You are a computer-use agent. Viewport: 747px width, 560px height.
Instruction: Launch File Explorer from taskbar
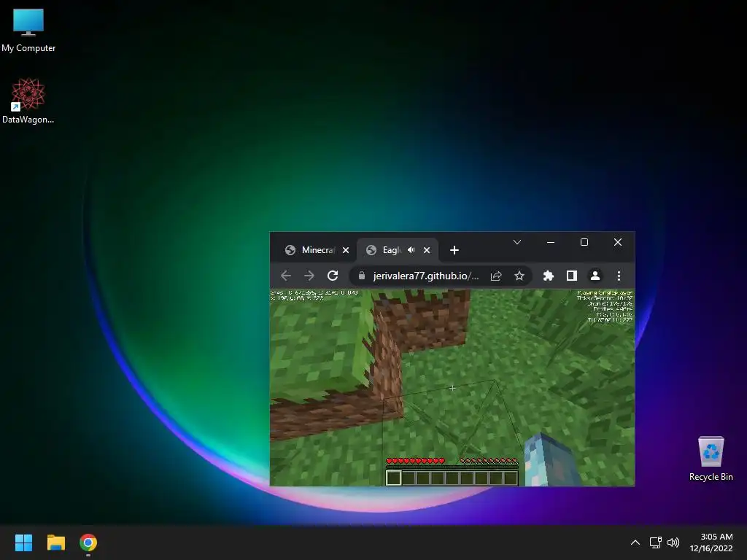55,542
